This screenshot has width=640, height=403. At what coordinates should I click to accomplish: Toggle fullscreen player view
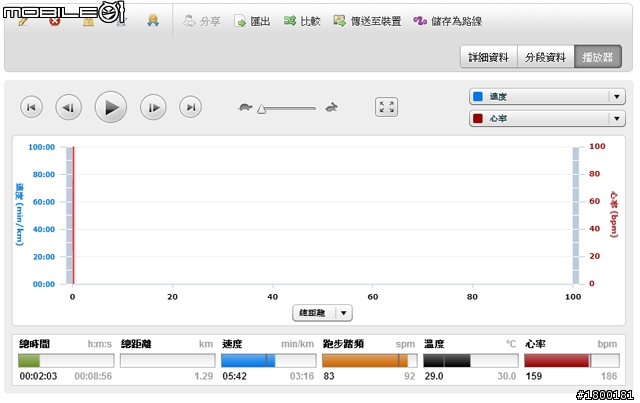click(386, 107)
